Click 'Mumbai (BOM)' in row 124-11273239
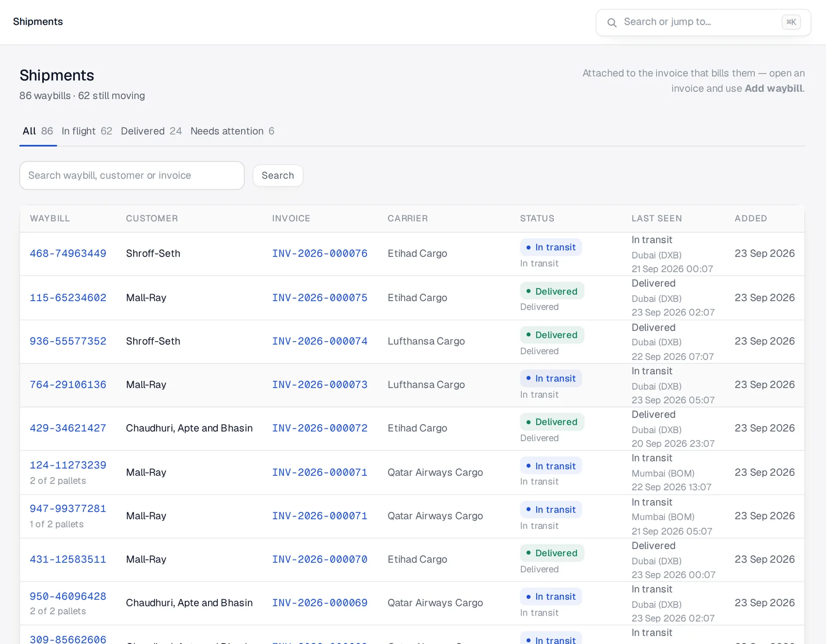The width and height of the screenshot is (826, 644). pyautogui.click(x=663, y=473)
